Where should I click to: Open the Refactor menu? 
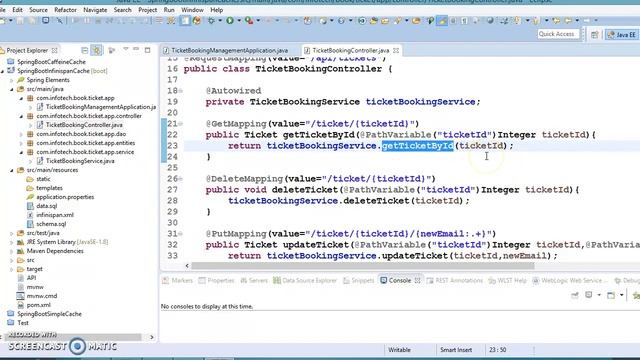click(65, 10)
